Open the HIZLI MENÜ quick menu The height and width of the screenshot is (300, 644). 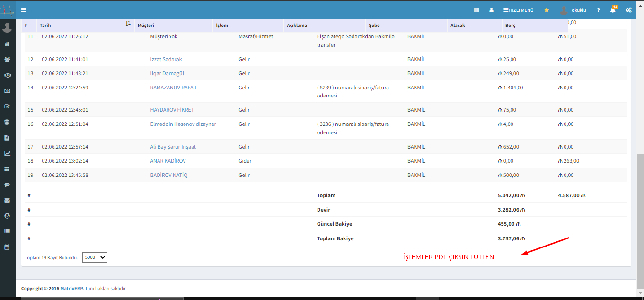(x=518, y=10)
